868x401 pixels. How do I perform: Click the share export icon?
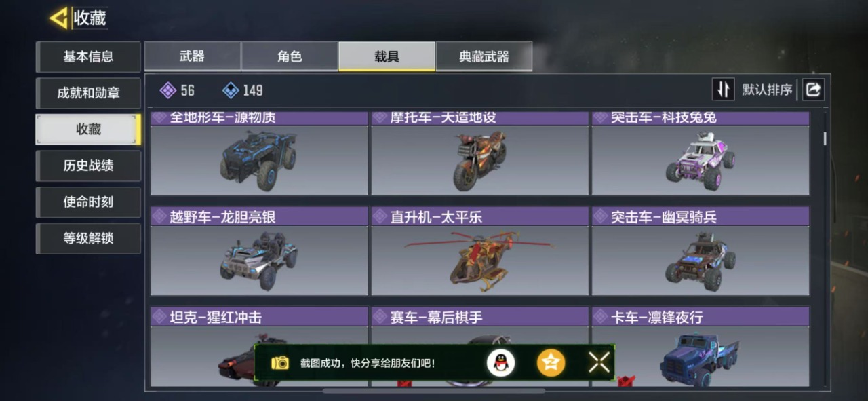coord(813,90)
